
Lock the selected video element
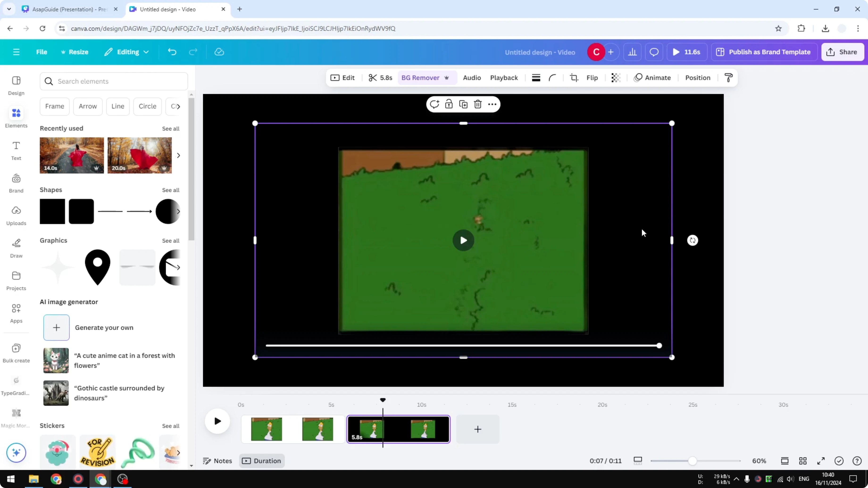click(x=448, y=104)
